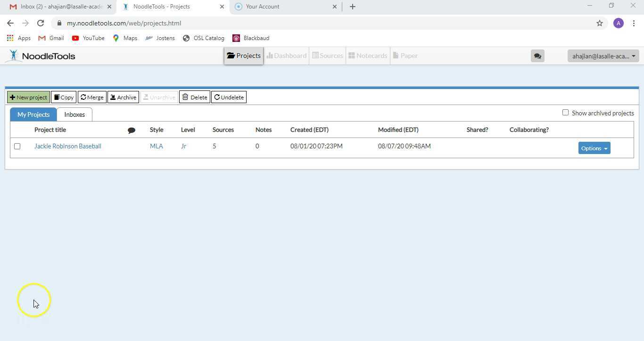Click the Delete trash button
The width and height of the screenshot is (644, 341).
(x=194, y=97)
